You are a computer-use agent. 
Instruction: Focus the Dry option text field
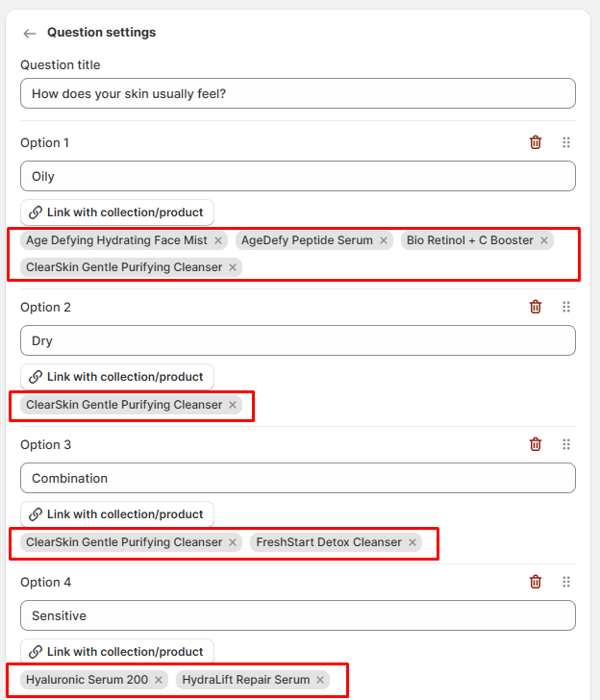pyautogui.click(x=297, y=340)
